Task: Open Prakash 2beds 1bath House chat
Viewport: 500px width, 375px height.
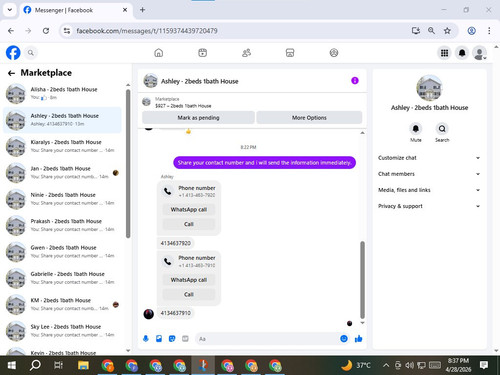Action: pos(62,225)
